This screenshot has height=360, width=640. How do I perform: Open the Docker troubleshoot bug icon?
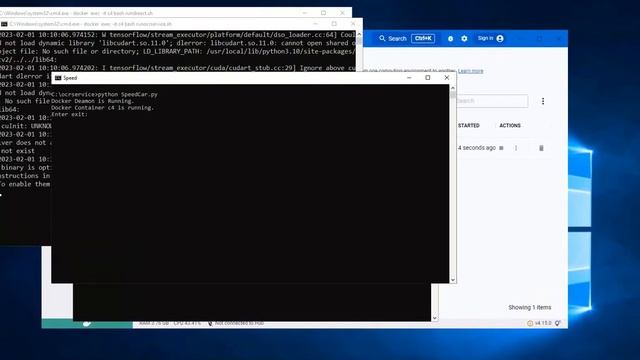[x=451, y=38]
